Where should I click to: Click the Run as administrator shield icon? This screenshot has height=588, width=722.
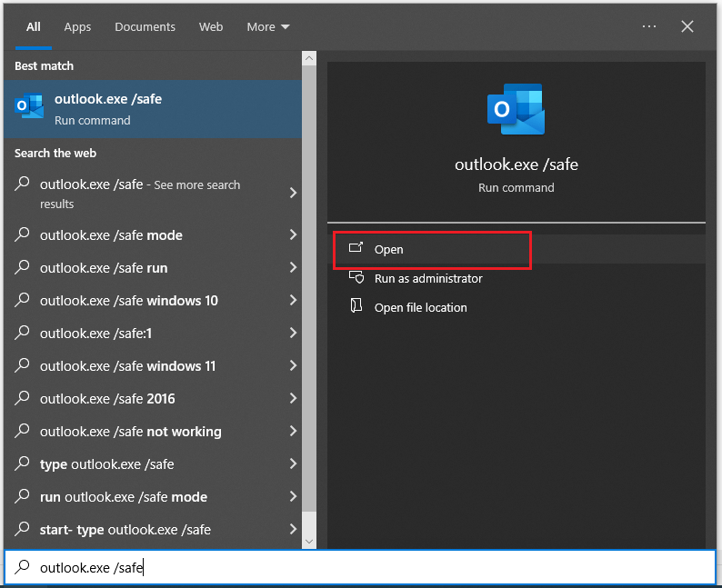click(x=356, y=278)
